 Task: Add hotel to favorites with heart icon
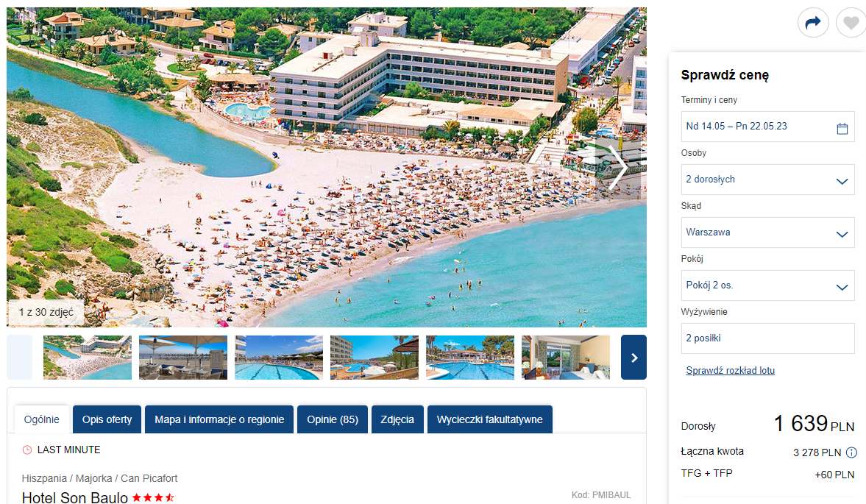(x=851, y=23)
